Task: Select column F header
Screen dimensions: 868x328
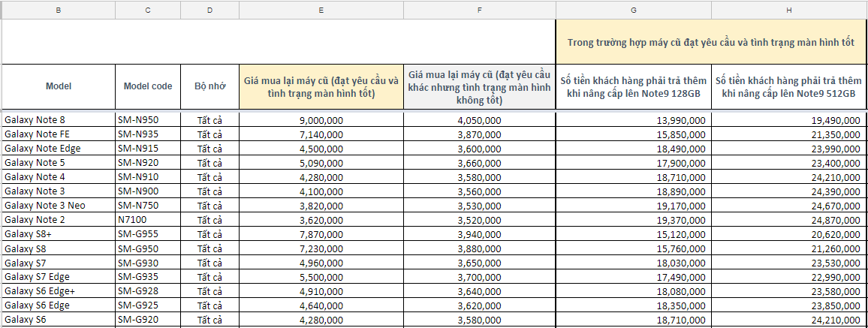Action: click(479, 10)
